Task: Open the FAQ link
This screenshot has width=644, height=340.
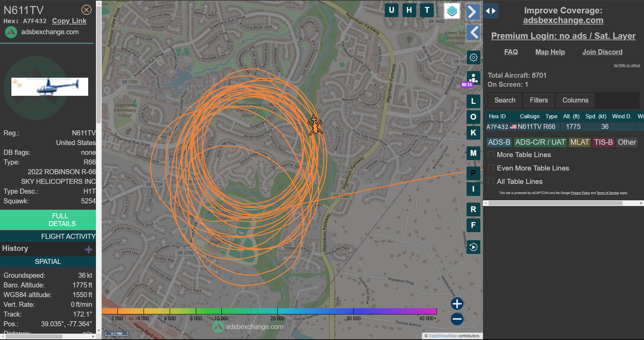Action: (511, 52)
